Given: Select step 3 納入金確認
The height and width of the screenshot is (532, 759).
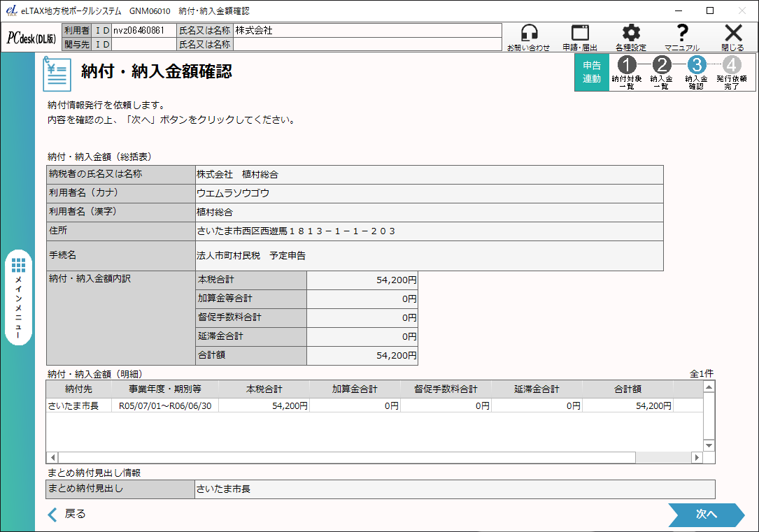Looking at the screenshot, I should (696, 73).
